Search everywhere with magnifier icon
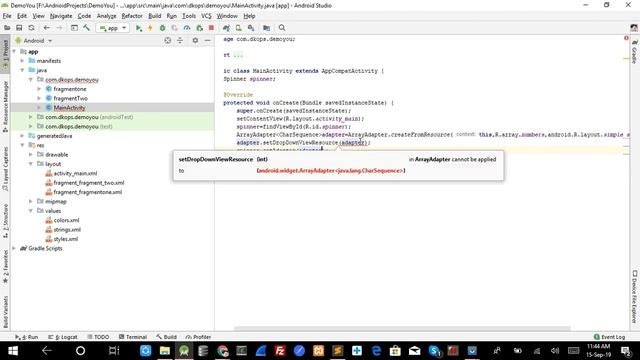The width and height of the screenshot is (640, 360). click(x=282, y=28)
